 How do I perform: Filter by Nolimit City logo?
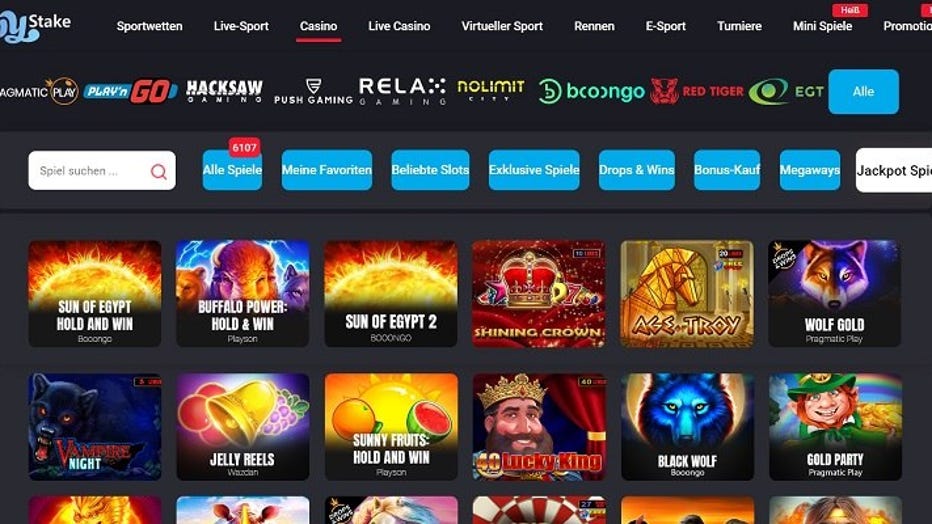tap(490, 90)
